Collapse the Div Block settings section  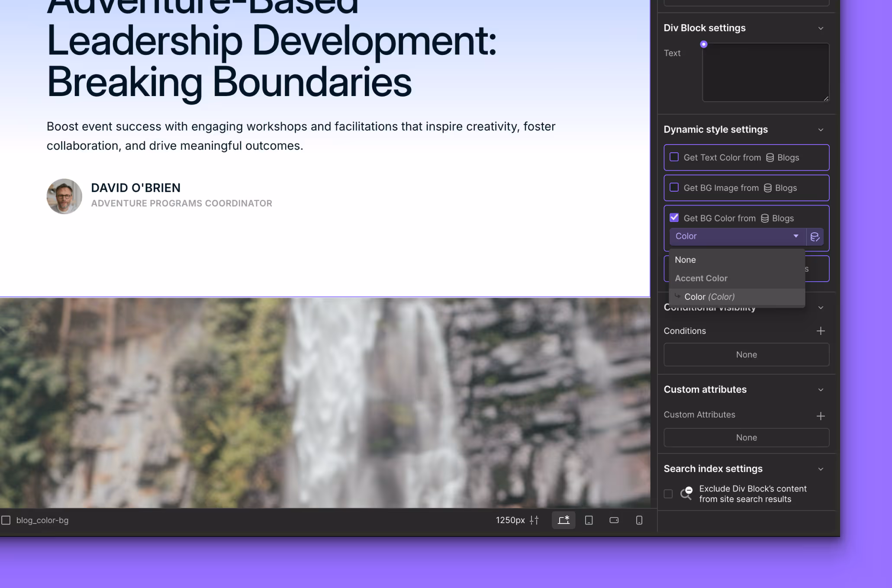pos(821,28)
